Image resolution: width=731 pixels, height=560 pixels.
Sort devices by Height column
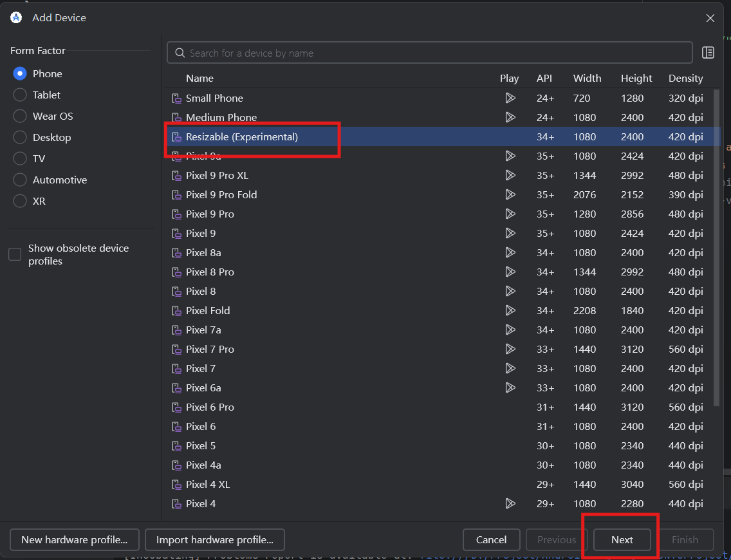pos(636,79)
